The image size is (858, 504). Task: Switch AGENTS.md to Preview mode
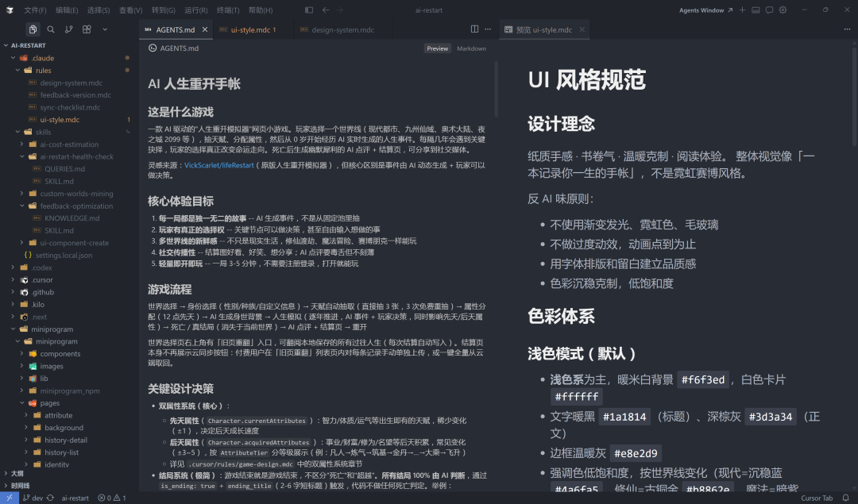click(437, 48)
